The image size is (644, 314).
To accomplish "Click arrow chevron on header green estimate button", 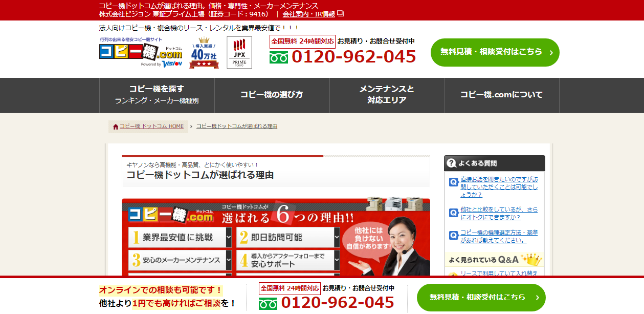I will (551, 52).
